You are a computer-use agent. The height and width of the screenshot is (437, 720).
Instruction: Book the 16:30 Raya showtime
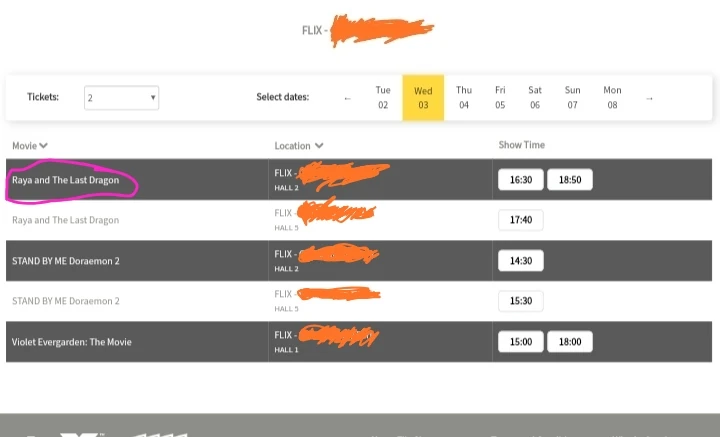(x=520, y=180)
